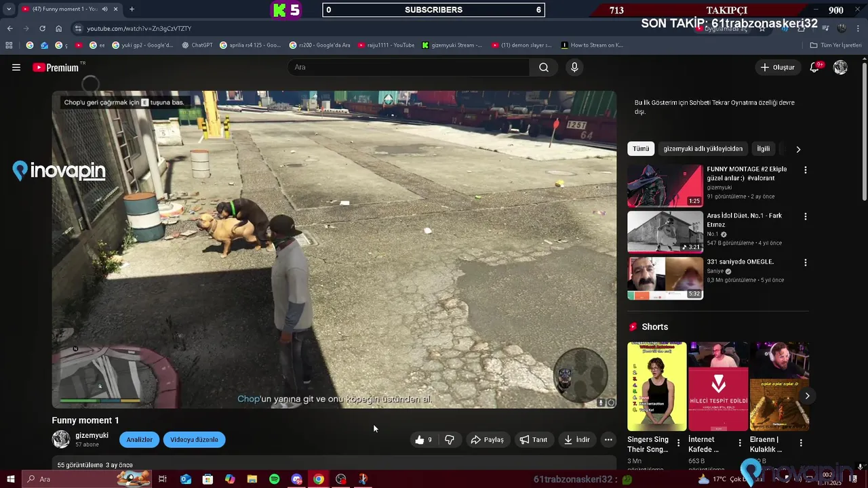Open the tab search dropdown arrow
868x488 pixels.
(9, 9)
